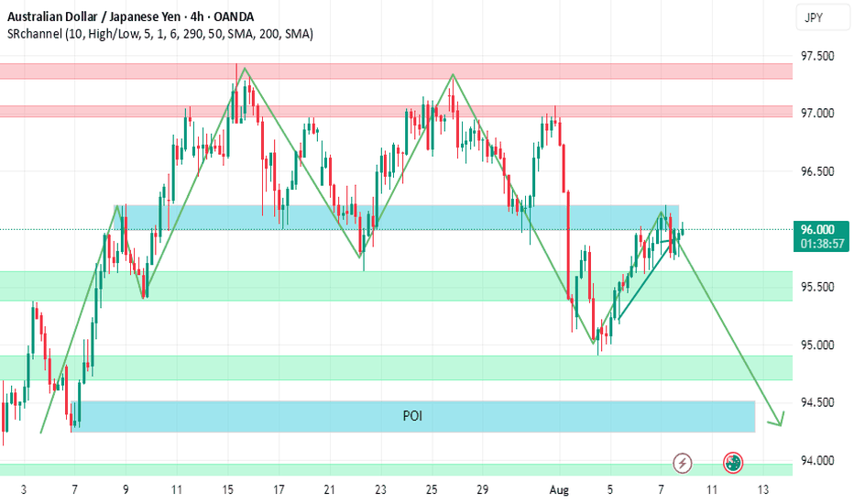Click the lightning bolt event icon
This screenshot has width=854, height=504.
683,463
